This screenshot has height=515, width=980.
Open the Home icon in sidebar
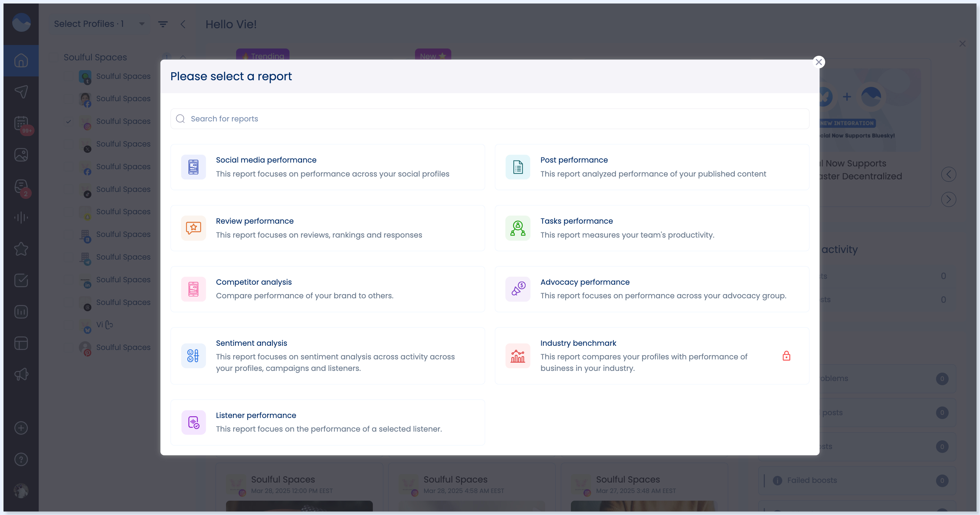coord(21,60)
